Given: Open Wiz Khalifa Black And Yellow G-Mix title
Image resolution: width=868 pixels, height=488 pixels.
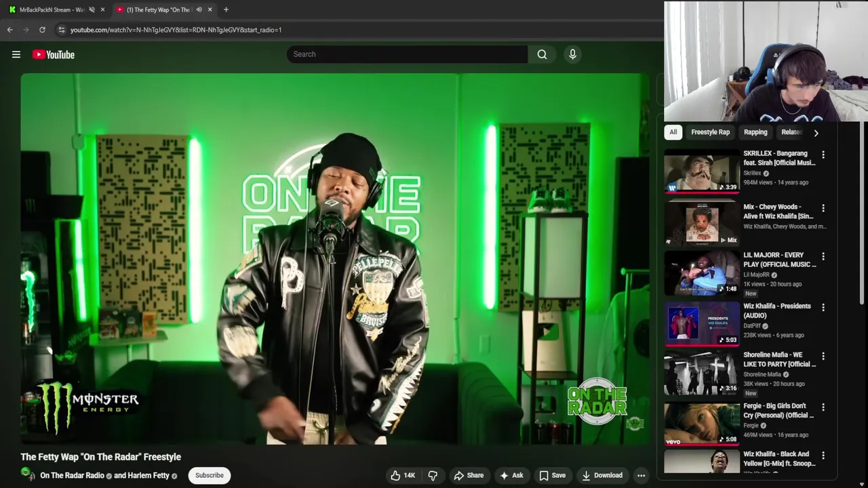Looking at the screenshot, I should pyautogui.click(x=779, y=459).
